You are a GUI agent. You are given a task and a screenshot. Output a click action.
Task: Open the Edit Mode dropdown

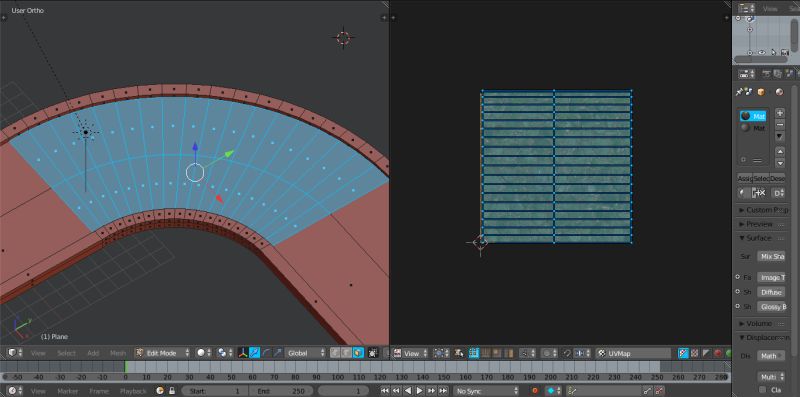point(163,353)
